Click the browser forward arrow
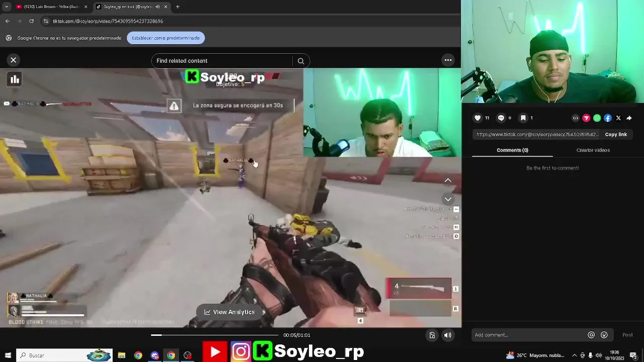 point(19,21)
